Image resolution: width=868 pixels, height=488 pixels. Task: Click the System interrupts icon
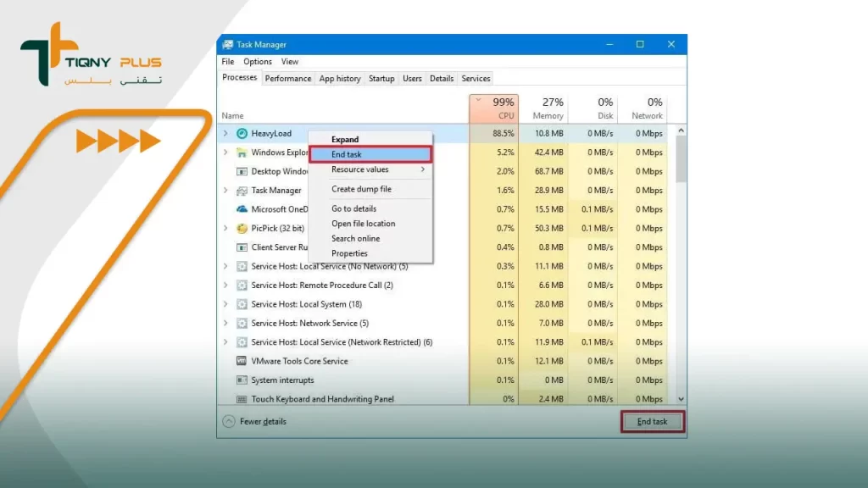242,380
